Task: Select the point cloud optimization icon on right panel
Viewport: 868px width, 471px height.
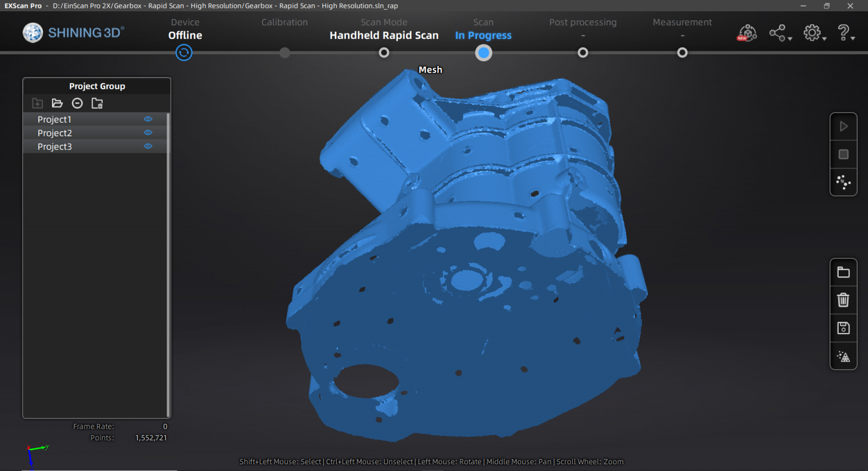Action: coord(843,182)
